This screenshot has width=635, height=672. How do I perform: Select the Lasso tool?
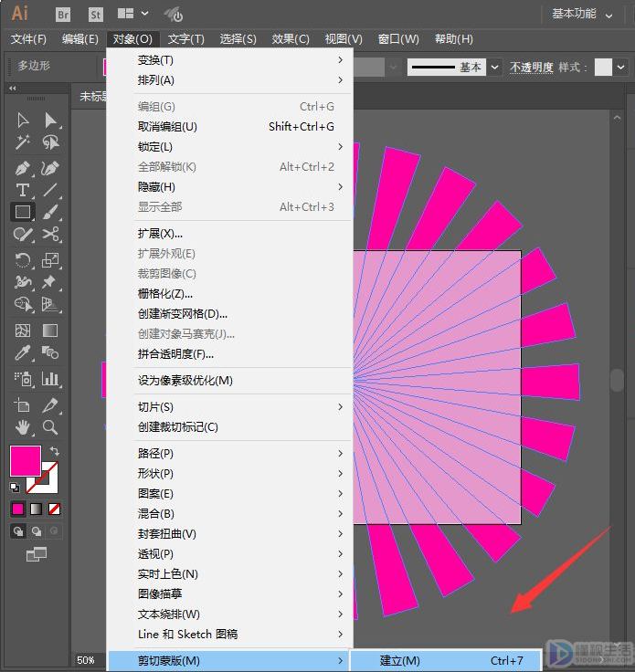(x=50, y=142)
